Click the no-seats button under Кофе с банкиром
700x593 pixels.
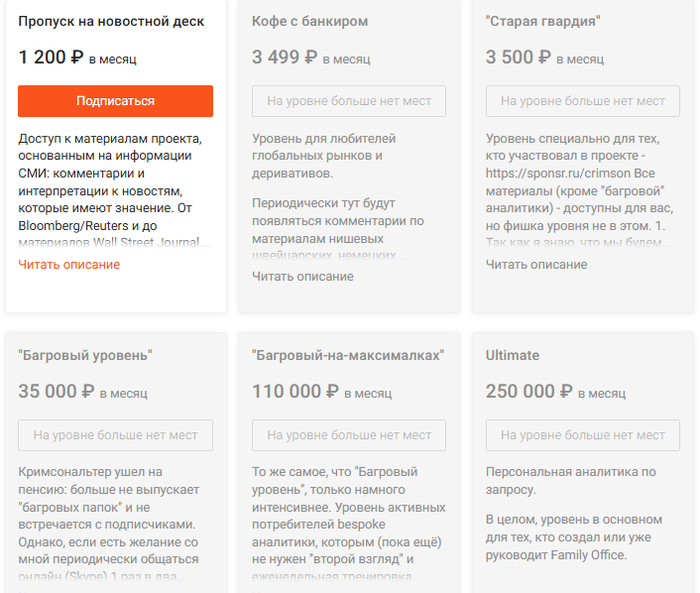pos(349,101)
